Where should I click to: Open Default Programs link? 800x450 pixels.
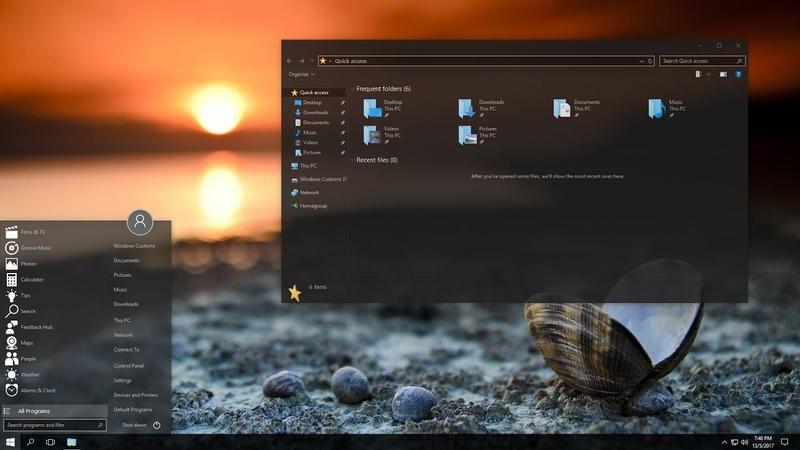tap(133, 410)
